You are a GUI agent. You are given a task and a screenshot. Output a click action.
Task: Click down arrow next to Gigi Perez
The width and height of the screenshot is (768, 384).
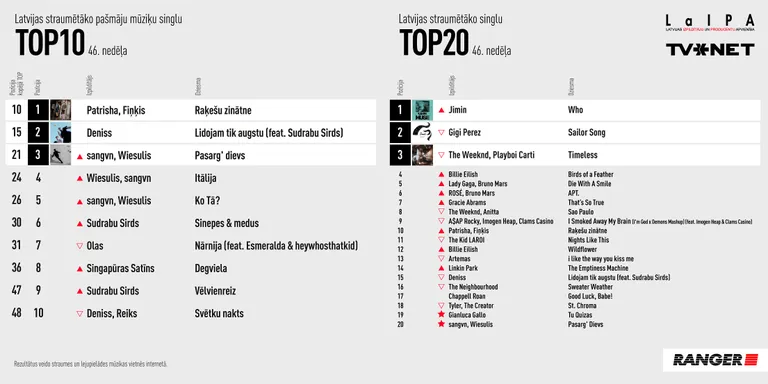point(441,132)
